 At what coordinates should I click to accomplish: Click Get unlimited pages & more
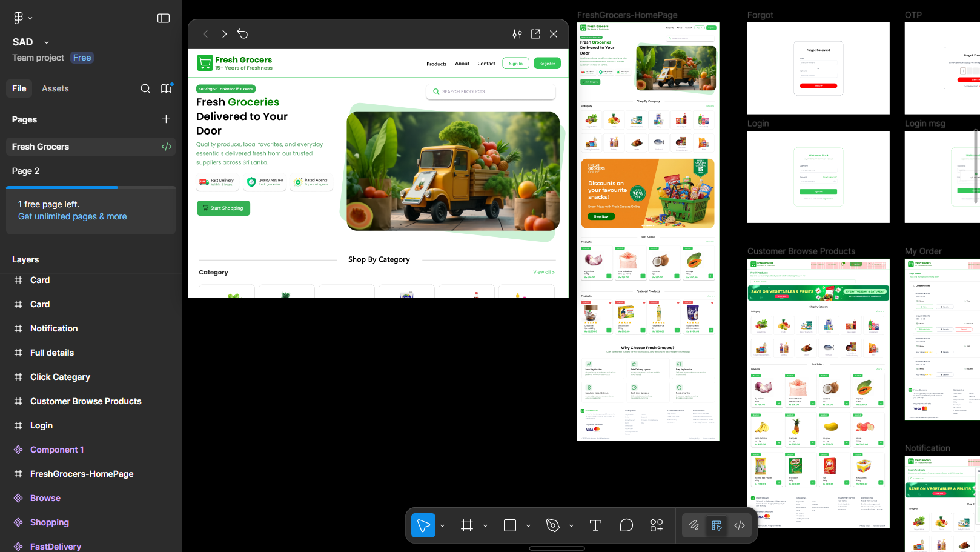click(72, 216)
